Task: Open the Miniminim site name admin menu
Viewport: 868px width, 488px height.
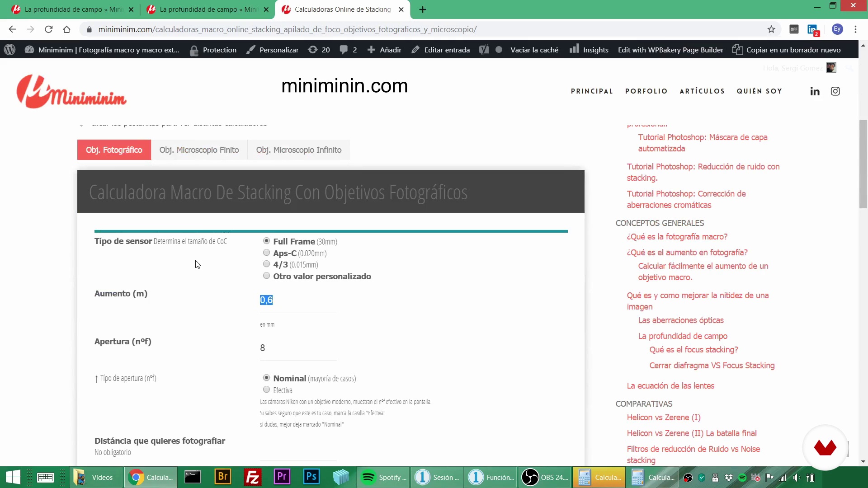Action: pyautogui.click(x=103, y=50)
